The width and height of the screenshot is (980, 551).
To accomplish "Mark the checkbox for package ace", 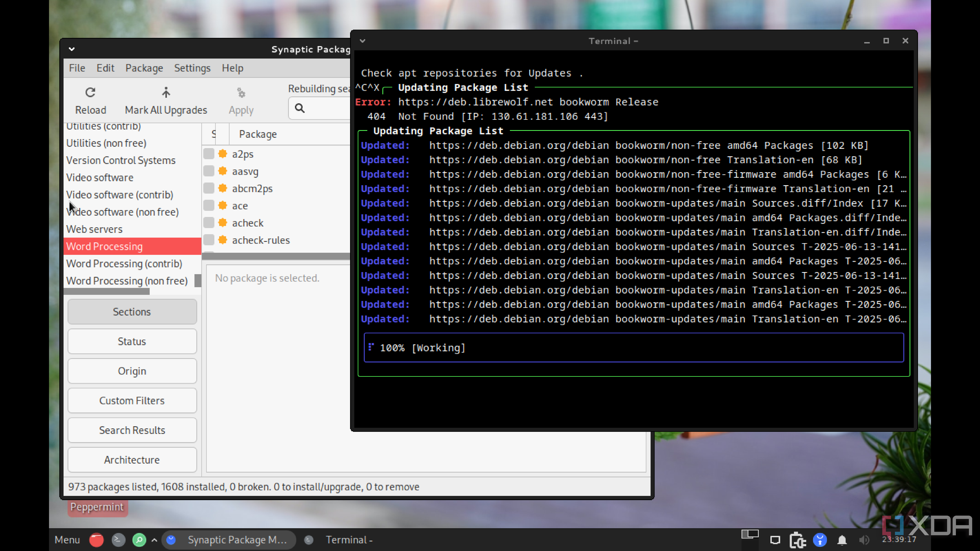I will coord(208,205).
